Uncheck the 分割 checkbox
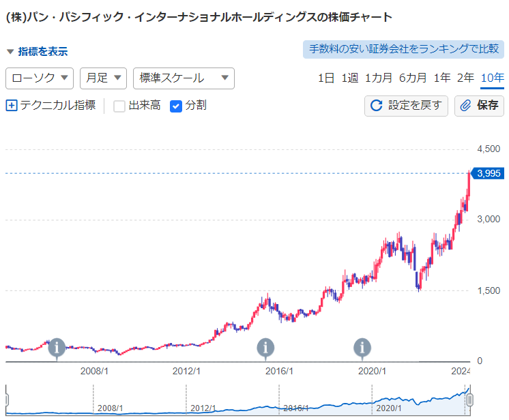 175,106
